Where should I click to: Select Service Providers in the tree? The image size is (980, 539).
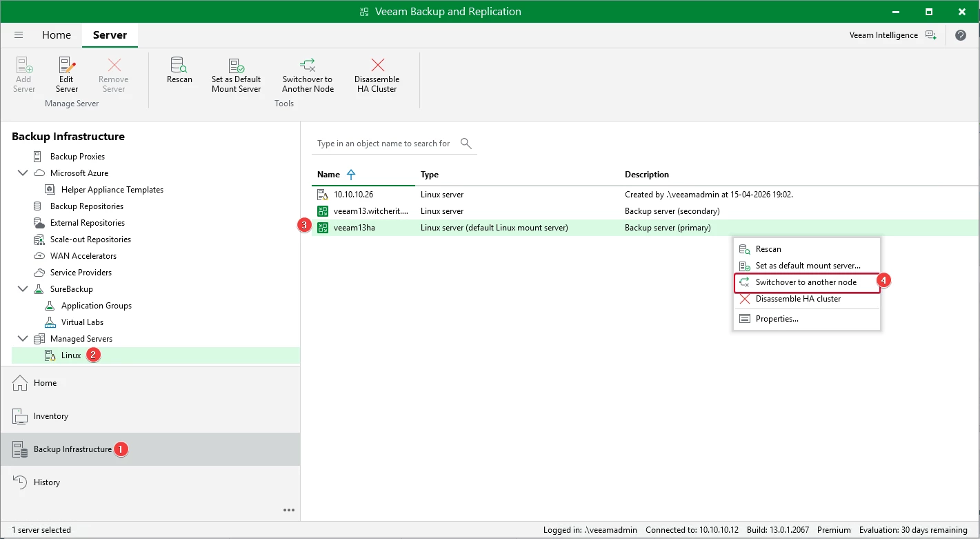point(81,273)
